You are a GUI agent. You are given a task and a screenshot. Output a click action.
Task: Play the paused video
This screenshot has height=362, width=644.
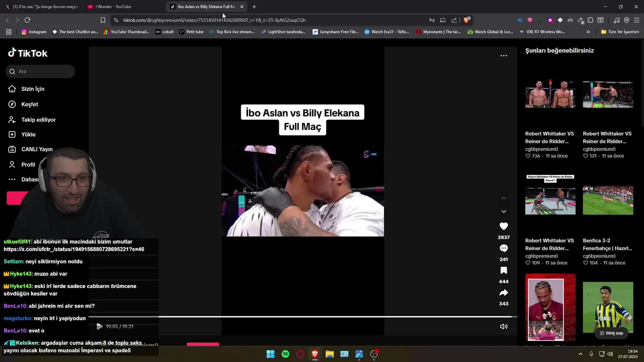(x=99, y=326)
